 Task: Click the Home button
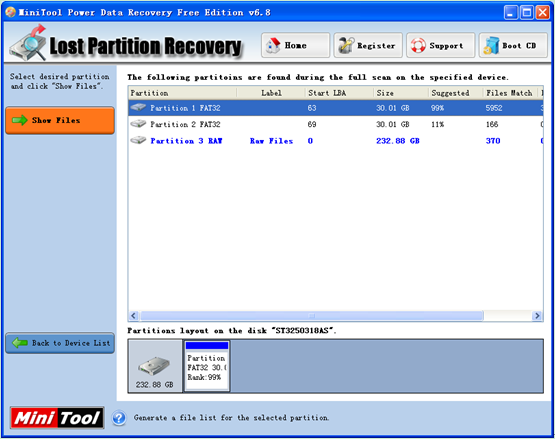(x=295, y=45)
